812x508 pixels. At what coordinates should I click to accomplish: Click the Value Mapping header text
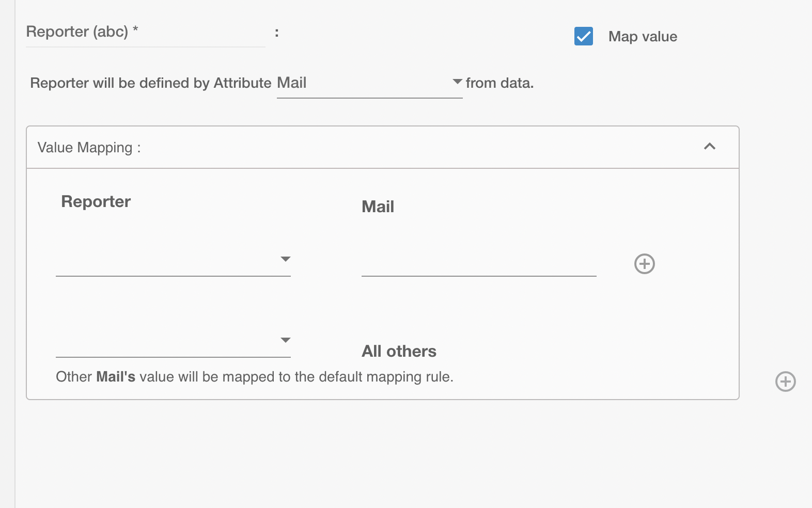(89, 148)
